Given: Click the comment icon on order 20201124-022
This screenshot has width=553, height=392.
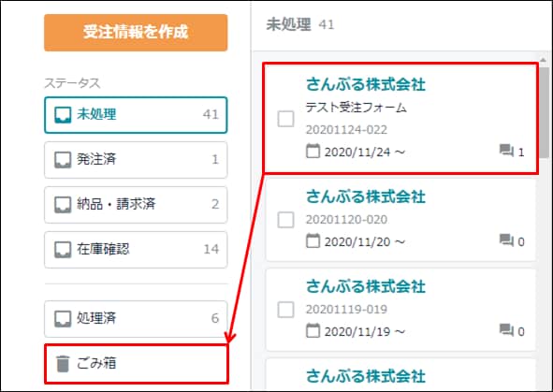Looking at the screenshot, I should click(506, 151).
